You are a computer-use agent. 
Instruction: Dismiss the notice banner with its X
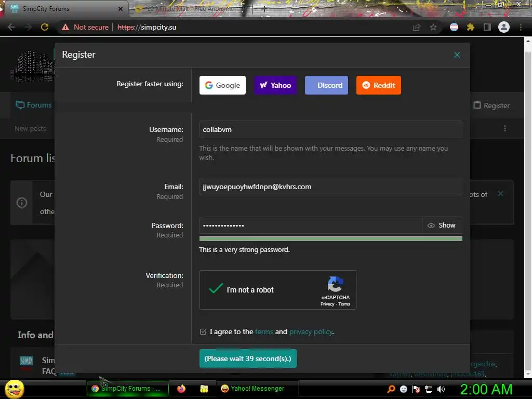click(x=500, y=193)
